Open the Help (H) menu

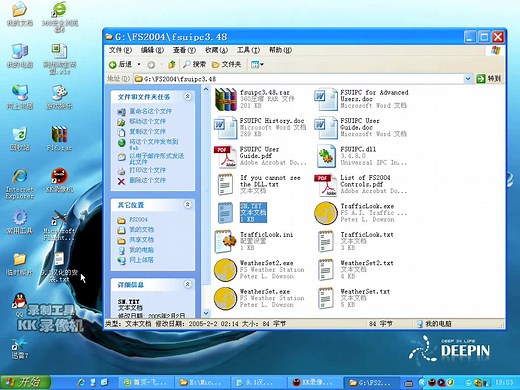(x=280, y=50)
